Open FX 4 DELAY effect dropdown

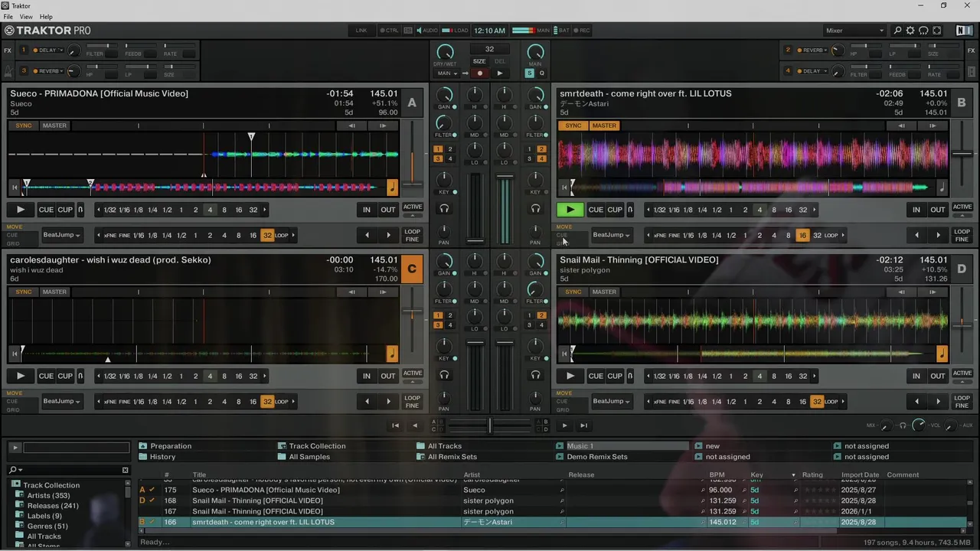[x=812, y=71]
